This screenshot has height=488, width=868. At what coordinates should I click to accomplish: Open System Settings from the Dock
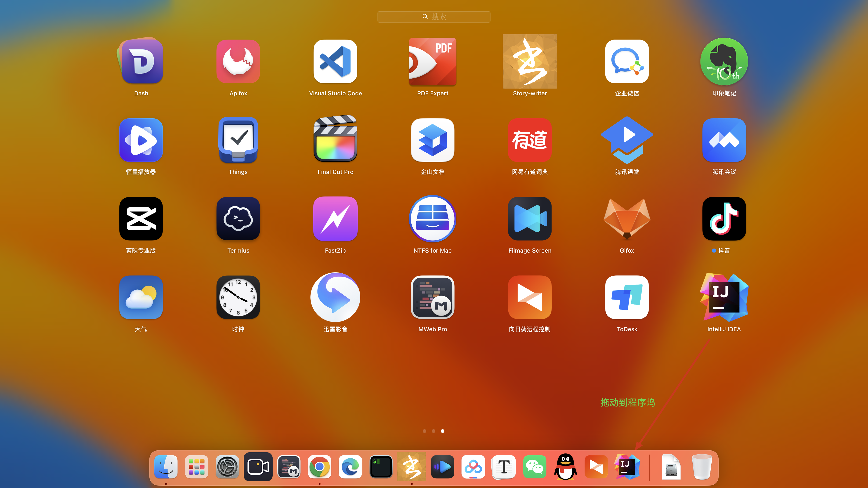pos(227,467)
